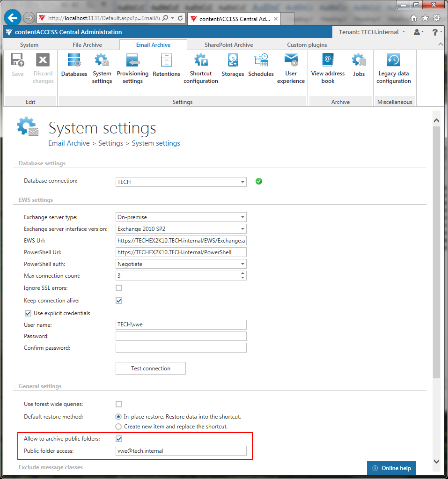Image resolution: width=448 pixels, height=479 pixels.
Task: Click the Test connection button
Action: coord(151,368)
